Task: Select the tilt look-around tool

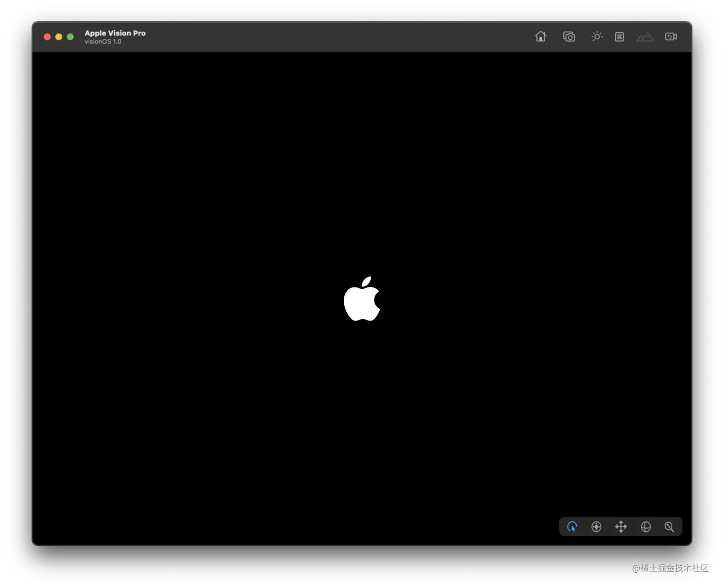Action: click(596, 527)
